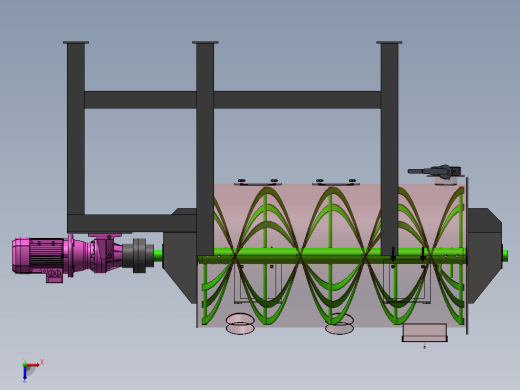Select the leftmost vertical frame leg
Image resolution: width=520 pixels, height=390 pixels.
click(76, 128)
